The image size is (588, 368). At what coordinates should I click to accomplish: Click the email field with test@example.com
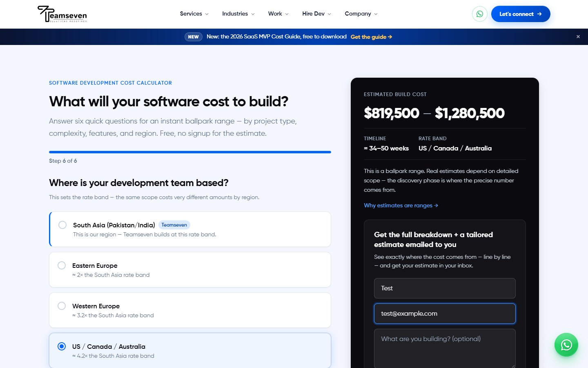[x=445, y=314]
